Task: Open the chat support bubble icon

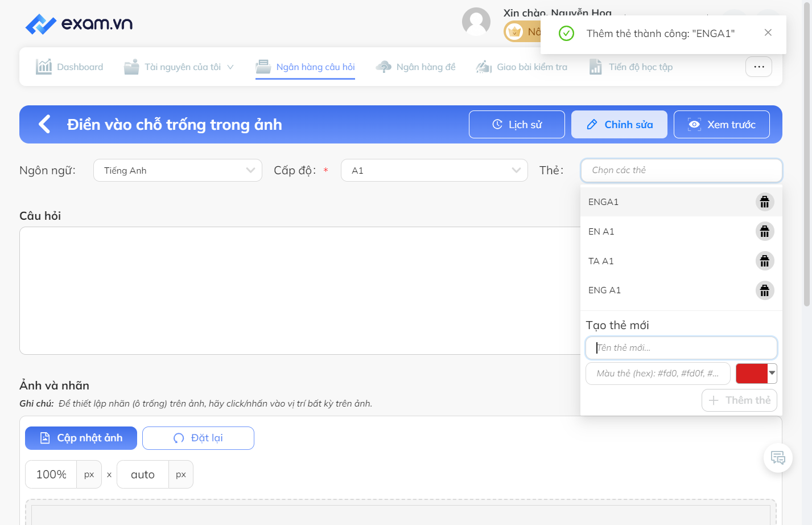Action: point(778,457)
